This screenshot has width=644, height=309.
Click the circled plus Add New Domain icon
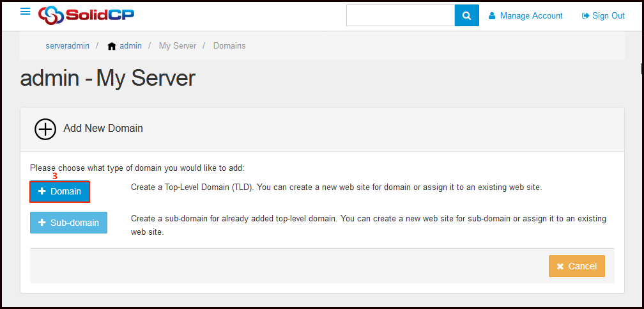coord(45,129)
